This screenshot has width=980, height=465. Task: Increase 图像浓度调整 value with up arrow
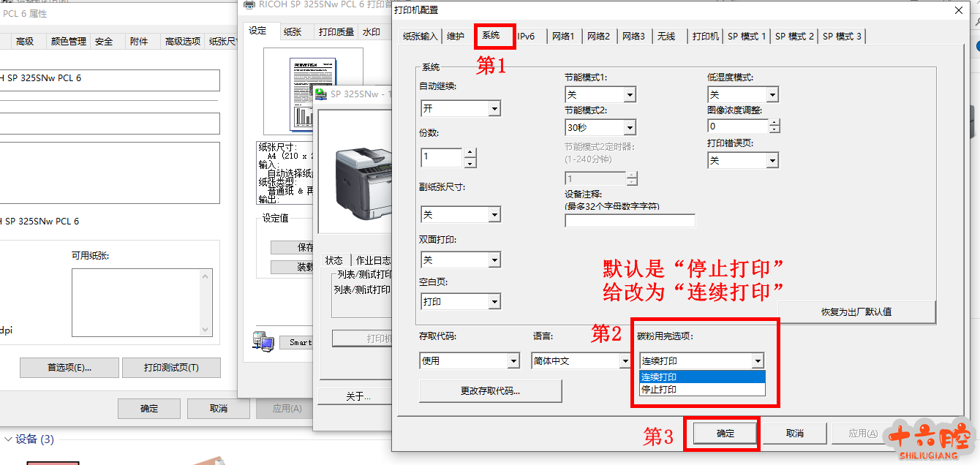click(774, 122)
